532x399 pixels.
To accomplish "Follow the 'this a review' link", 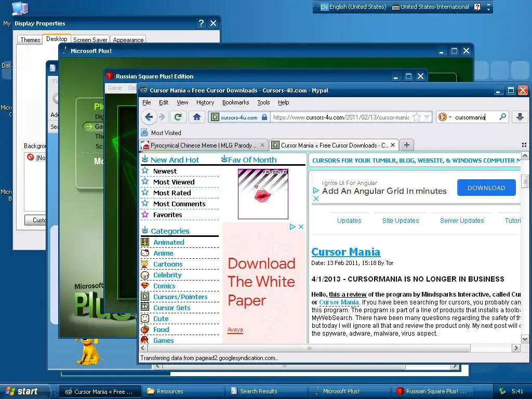I will pyautogui.click(x=348, y=294).
